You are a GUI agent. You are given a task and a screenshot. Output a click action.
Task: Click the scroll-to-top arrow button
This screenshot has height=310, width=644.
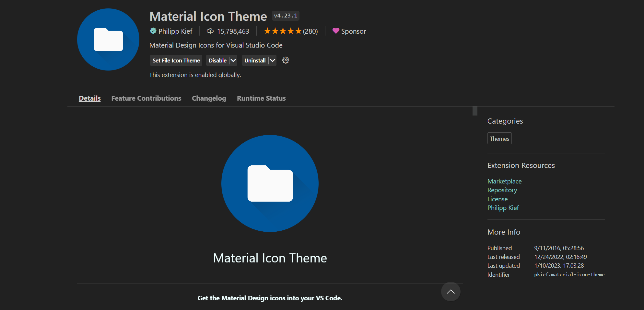click(451, 292)
